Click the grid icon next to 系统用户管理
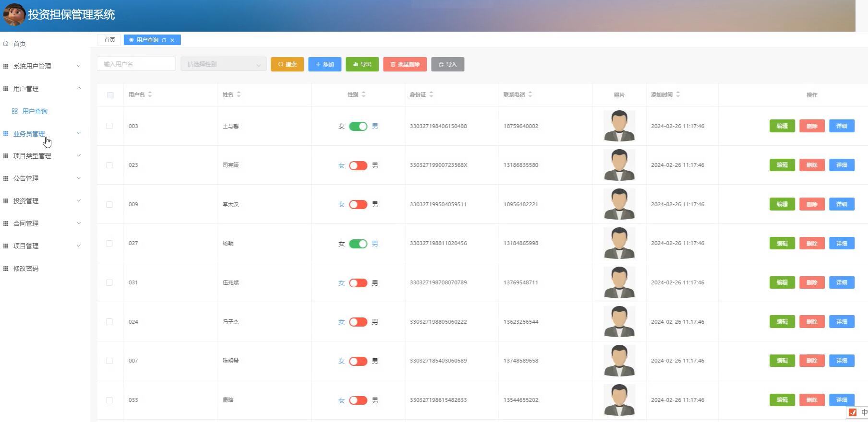The width and height of the screenshot is (868, 422). coord(6,66)
